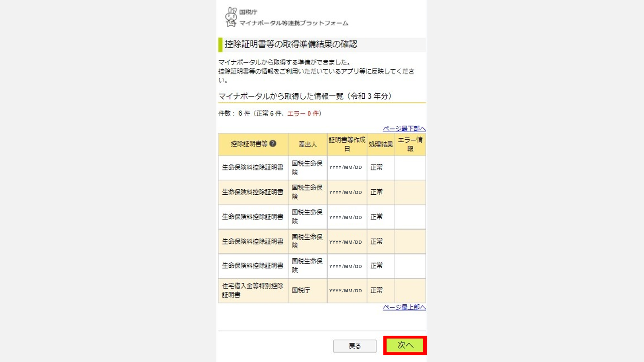The image size is (644, 362).
Task: Click the help question-mark icon beside 控除証明書等
Action: coord(273,143)
